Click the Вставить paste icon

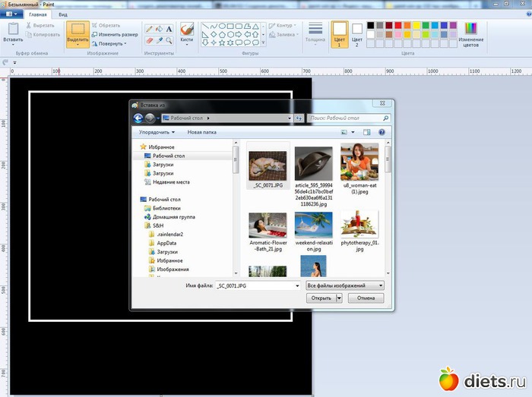pos(12,29)
